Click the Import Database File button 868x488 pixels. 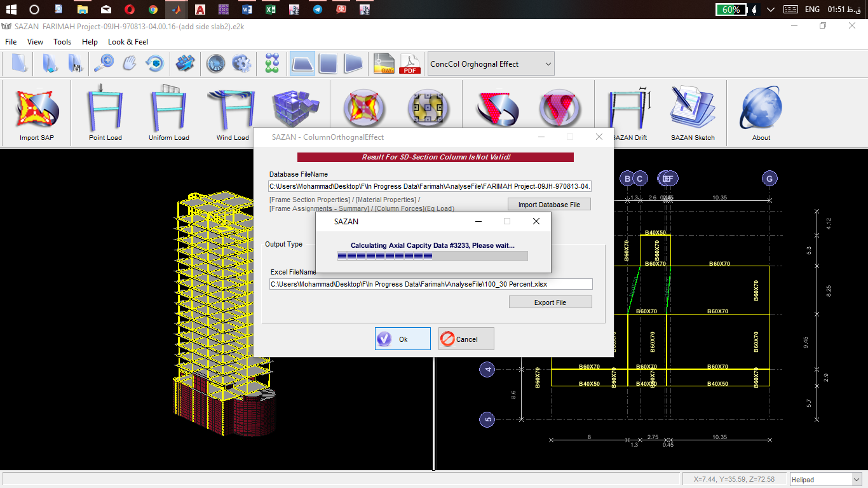point(549,205)
